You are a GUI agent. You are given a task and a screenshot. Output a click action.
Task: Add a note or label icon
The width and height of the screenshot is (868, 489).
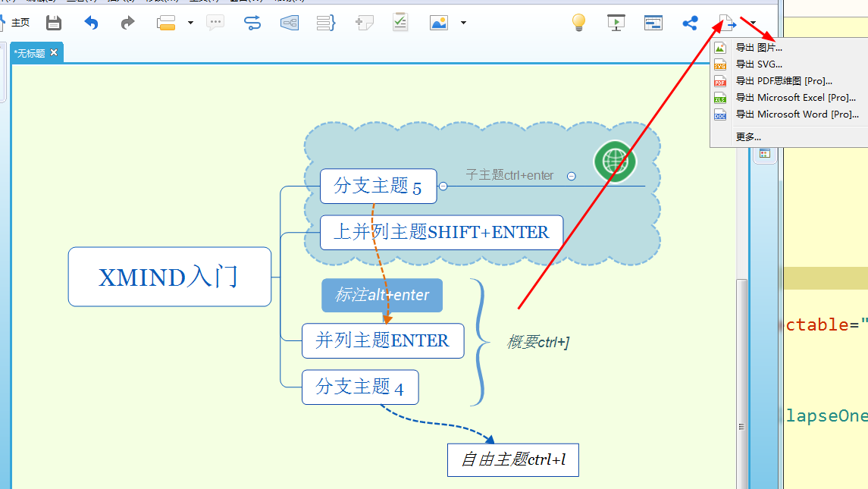pyautogui.click(x=364, y=23)
